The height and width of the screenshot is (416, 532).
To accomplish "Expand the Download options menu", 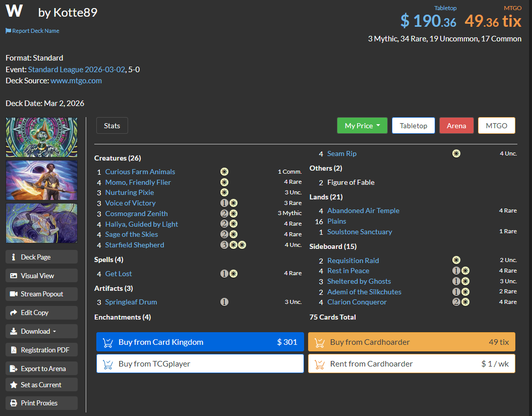I will (41, 332).
